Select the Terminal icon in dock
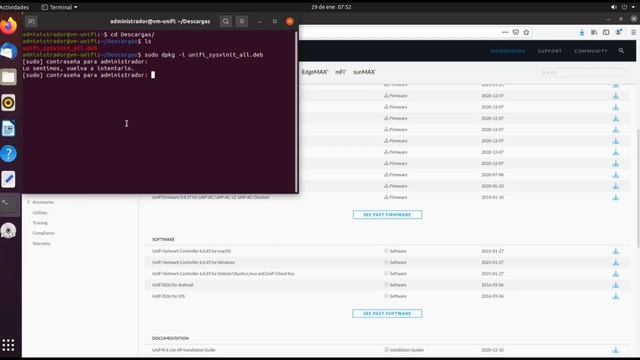 point(9,205)
